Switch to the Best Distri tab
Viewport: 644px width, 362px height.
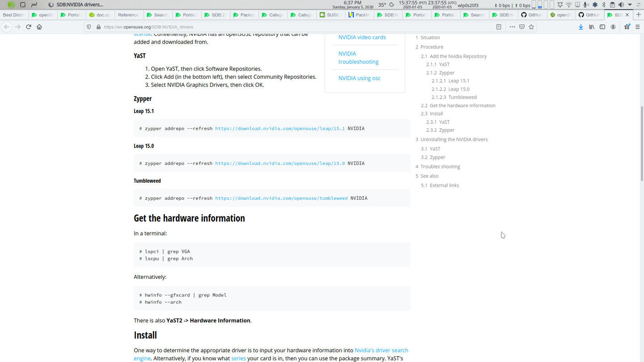pyautogui.click(x=14, y=15)
